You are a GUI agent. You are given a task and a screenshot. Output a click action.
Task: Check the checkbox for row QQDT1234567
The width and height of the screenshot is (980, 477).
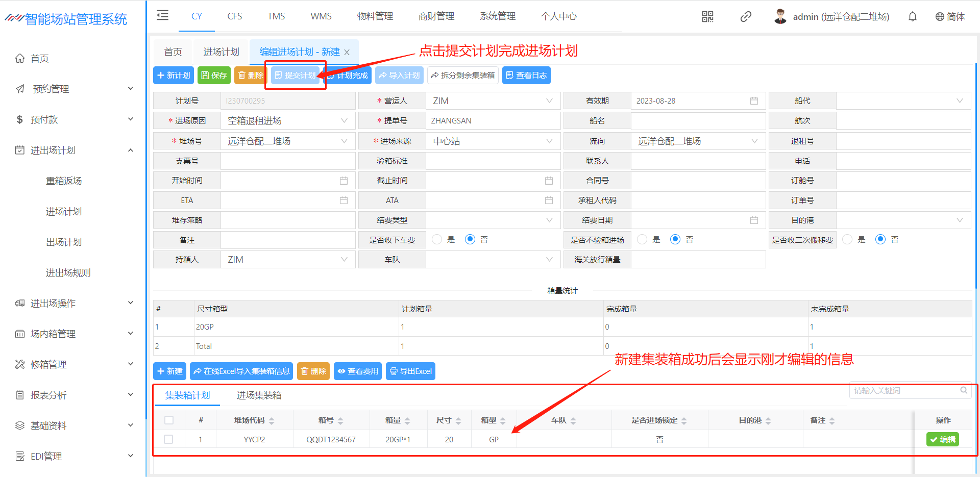point(168,439)
